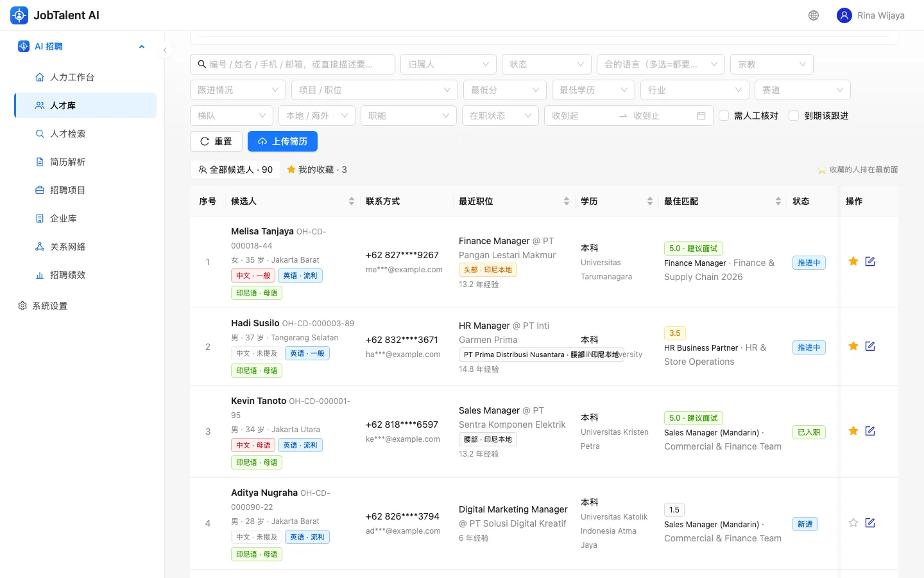Click the 收到起 start date field

coord(581,116)
